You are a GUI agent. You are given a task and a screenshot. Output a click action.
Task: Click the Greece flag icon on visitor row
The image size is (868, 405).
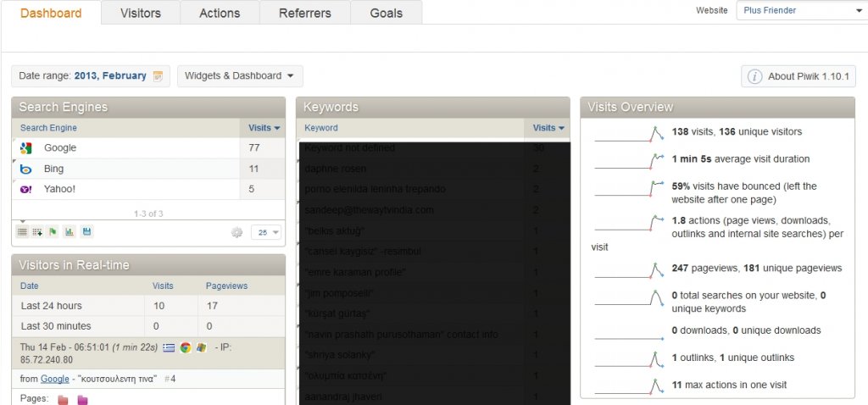[169, 347]
